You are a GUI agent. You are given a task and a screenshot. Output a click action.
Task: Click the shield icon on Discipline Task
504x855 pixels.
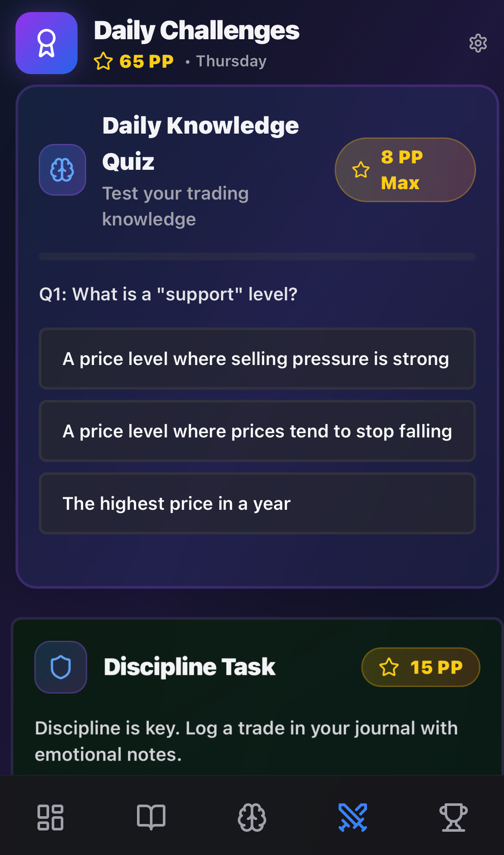coord(61,667)
